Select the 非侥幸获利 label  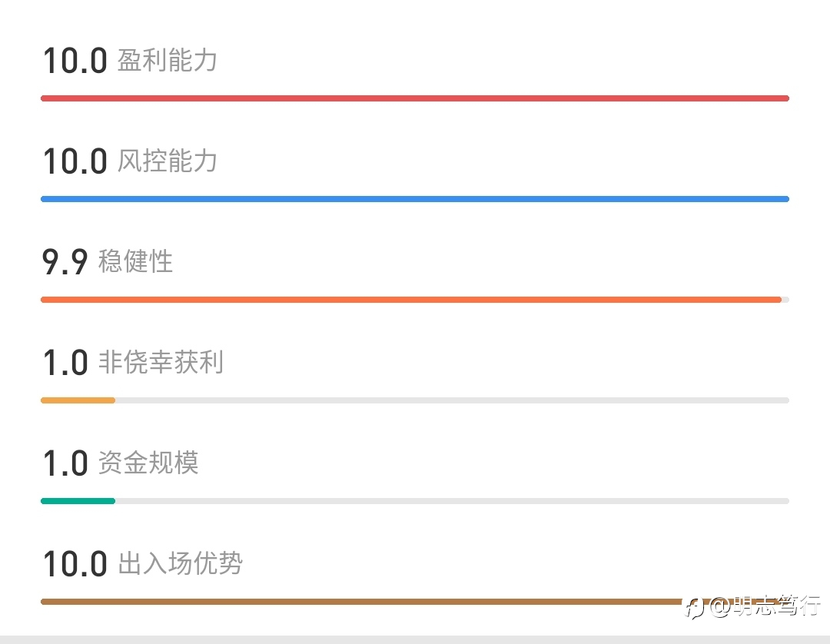tap(161, 362)
